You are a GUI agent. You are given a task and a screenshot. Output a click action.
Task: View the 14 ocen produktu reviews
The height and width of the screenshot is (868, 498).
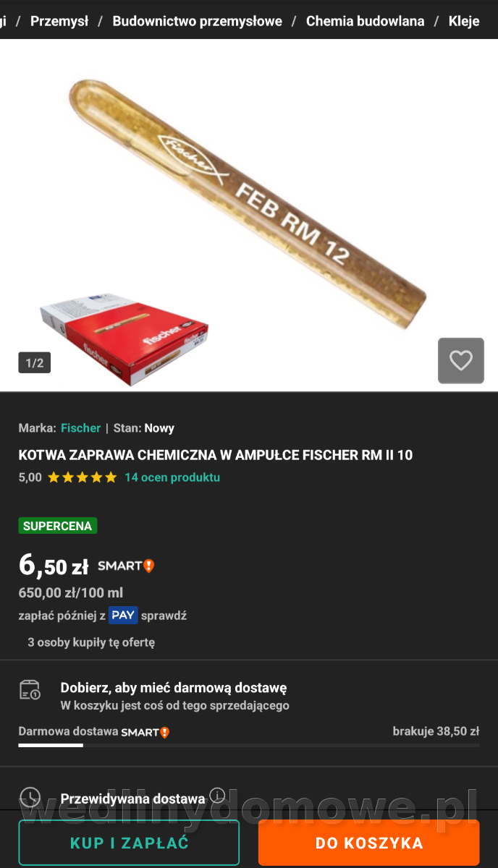(x=172, y=477)
